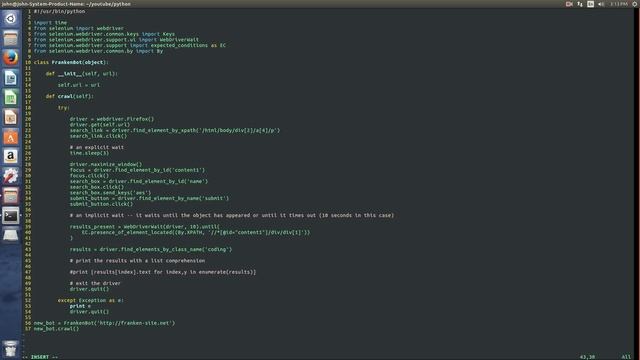
Task: Click the focus find_element_by_id 'content1' line
Action: [x=138, y=170]
